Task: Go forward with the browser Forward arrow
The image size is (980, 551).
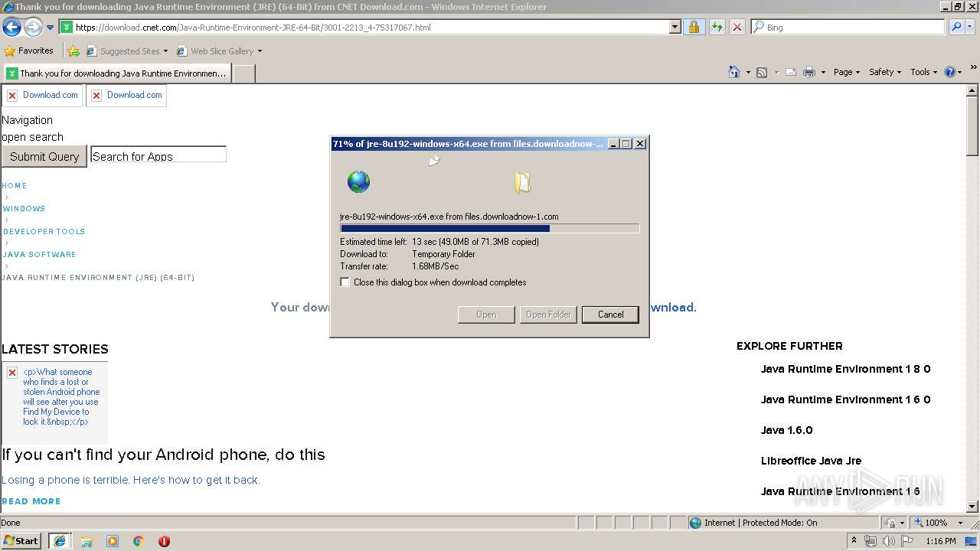Action: pyautogui.click(x=33, y=28)
